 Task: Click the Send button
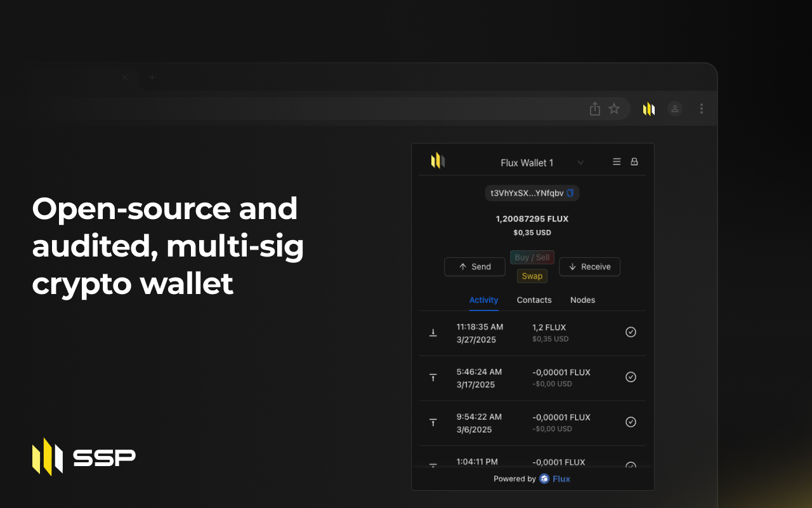tap(475, 267)
